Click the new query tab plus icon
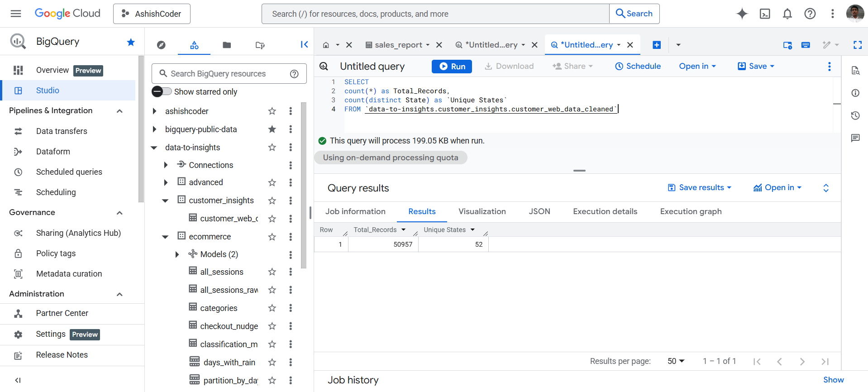This screenshot has width=868, height=392. [657, 45]
